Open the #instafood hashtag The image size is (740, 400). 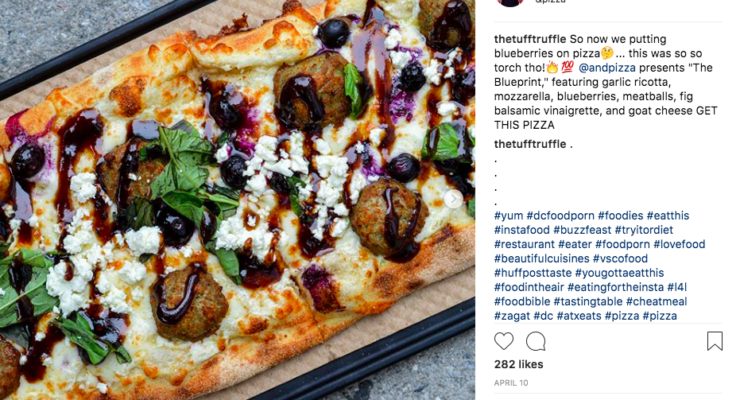tap(522, 230)
